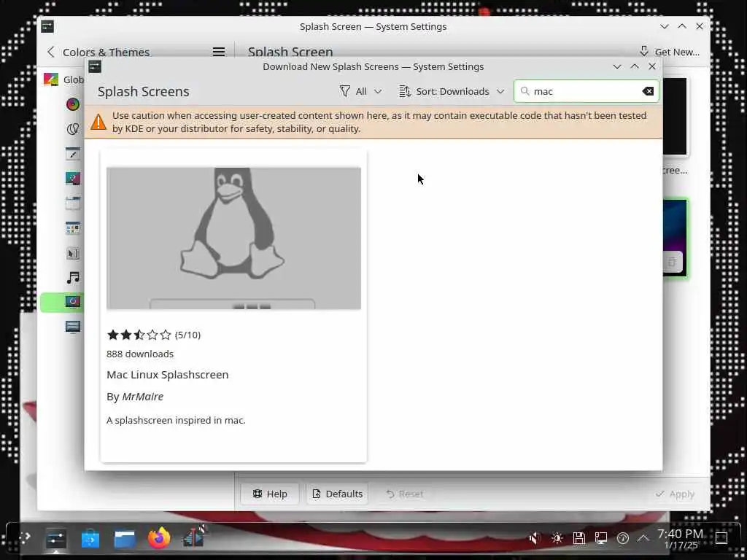Viewport: 747px width, 560px height.
Task: Select the highlighted Splash Screen sidebar icon
Action: 73,302
